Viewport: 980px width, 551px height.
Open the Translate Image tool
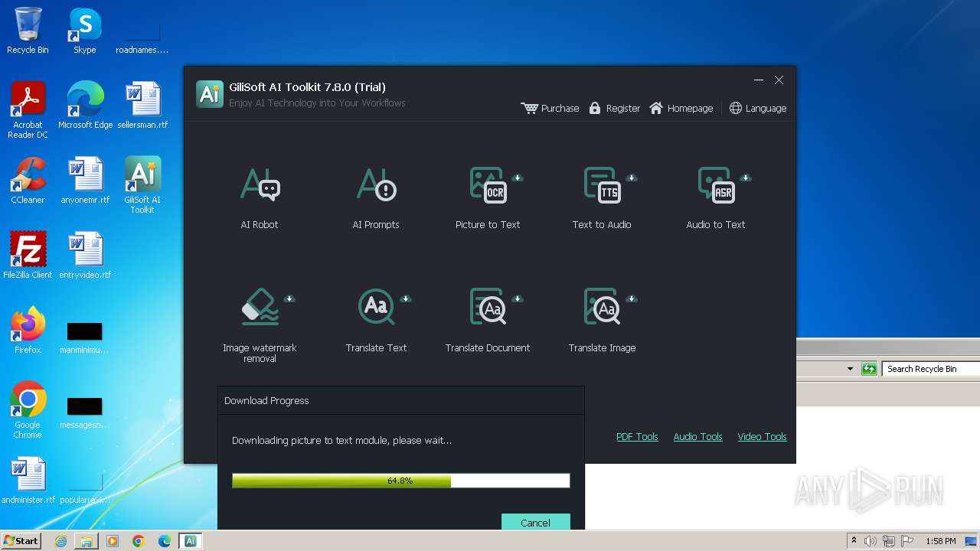602,320
